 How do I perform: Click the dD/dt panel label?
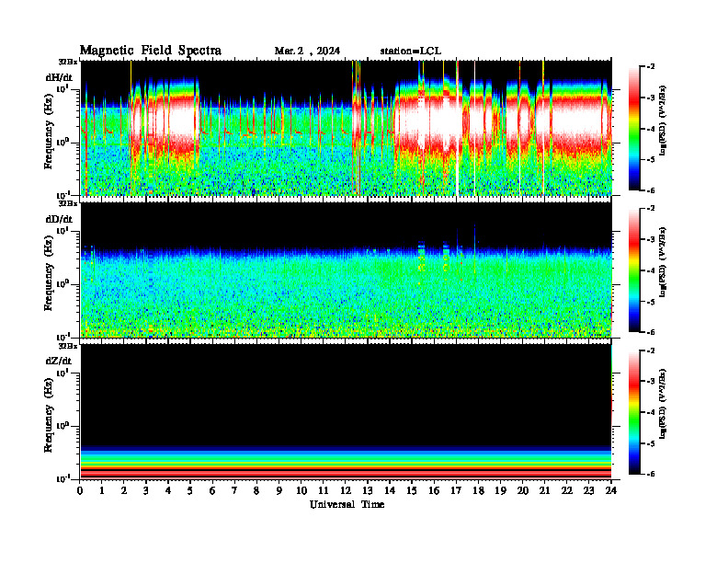pos(59,219)
